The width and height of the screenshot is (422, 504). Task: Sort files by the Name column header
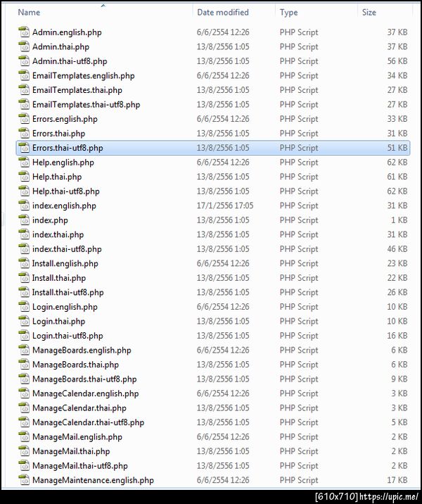(x=29, y=12)
